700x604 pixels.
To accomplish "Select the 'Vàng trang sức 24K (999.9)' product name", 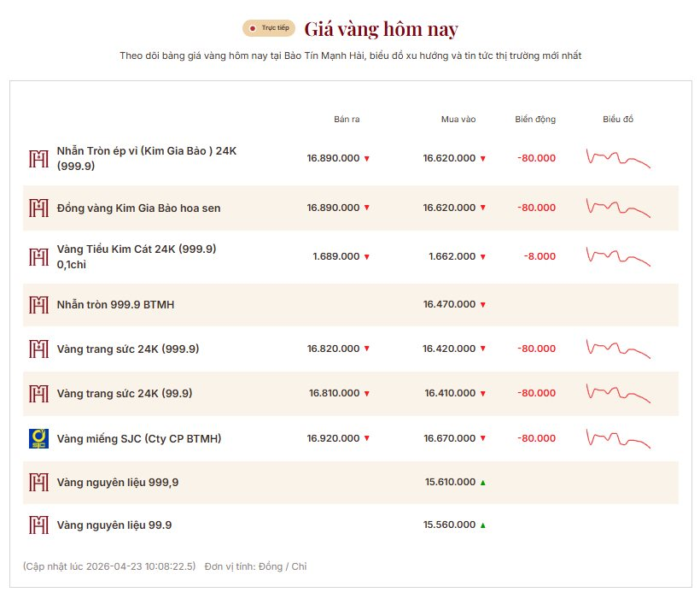I will pos(127,349).
